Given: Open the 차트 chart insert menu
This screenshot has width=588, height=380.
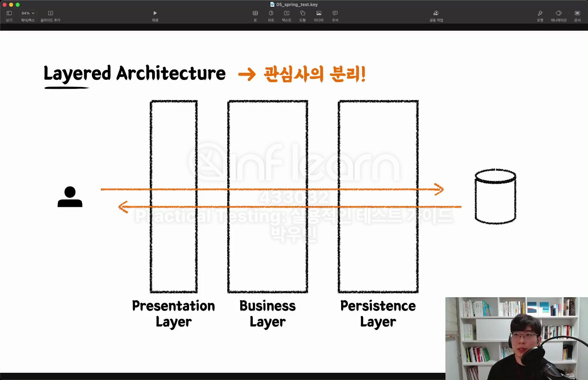Looking at the screenshot, I should coord(271,16).
